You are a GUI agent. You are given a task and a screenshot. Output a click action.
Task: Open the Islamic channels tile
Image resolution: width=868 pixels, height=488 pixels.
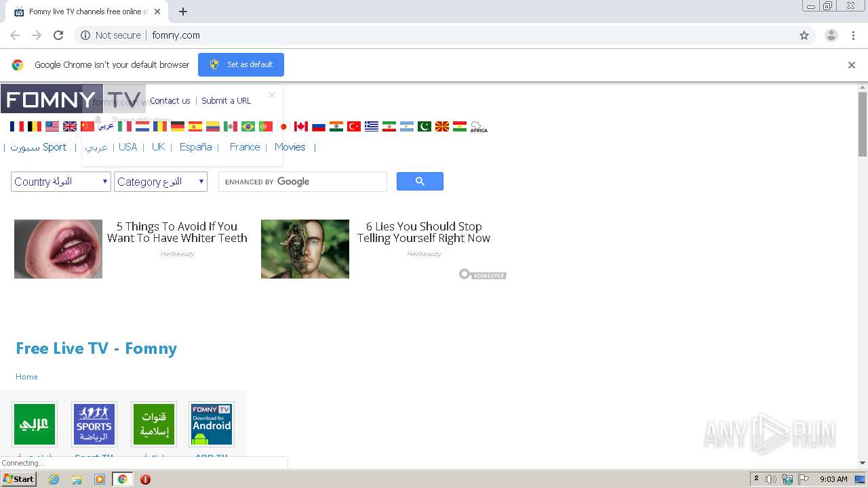154,424
